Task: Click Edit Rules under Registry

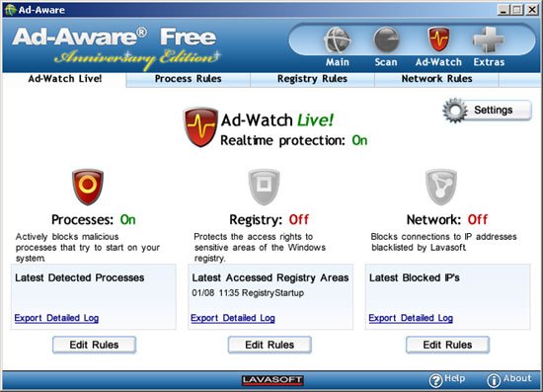Action: pos(270,345)
